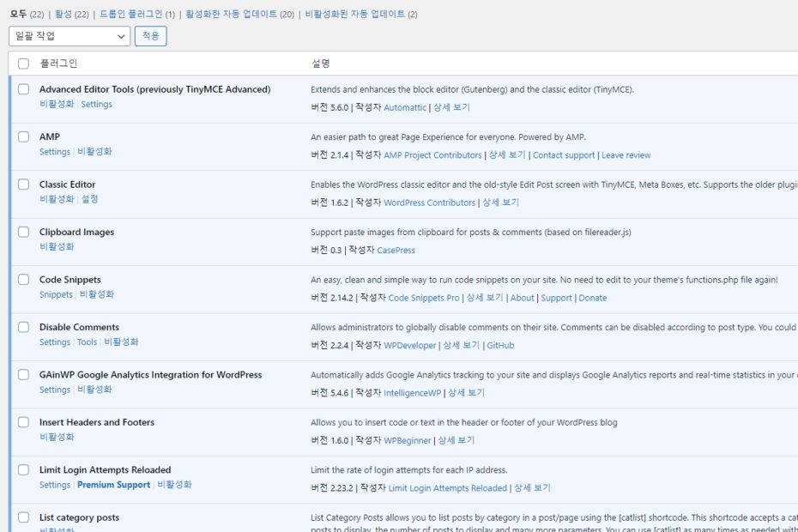798x532 pixels.
Task: Deactivate GAinWP Google Analytics plugin
Action: (x=94, y=390)
